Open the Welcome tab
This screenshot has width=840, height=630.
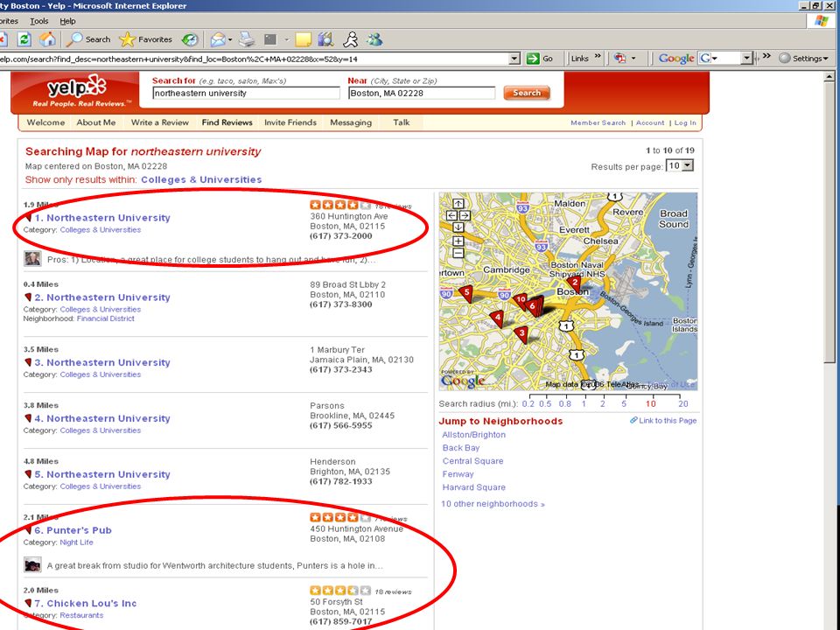45,122
